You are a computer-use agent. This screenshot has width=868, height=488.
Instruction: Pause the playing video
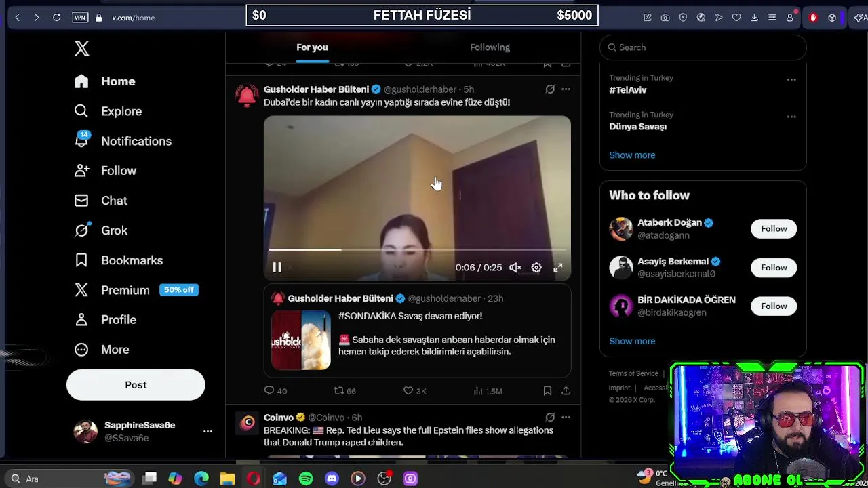tap(277, 268)
